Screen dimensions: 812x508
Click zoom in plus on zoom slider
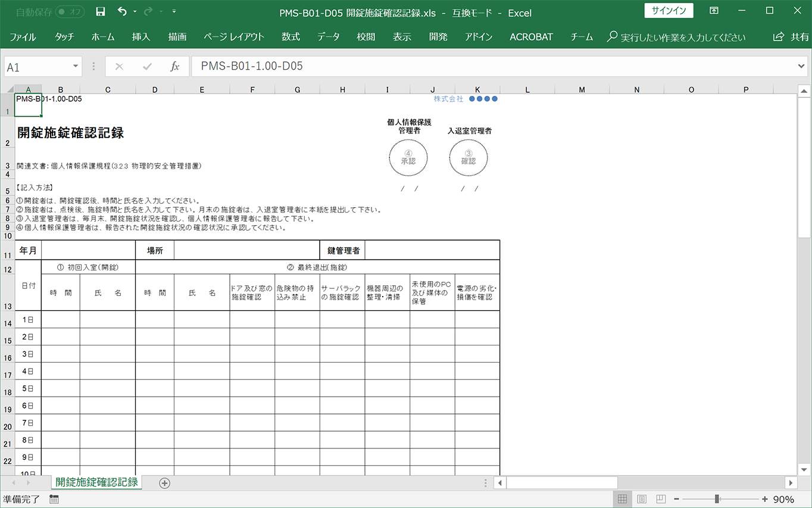pos(764,499)
